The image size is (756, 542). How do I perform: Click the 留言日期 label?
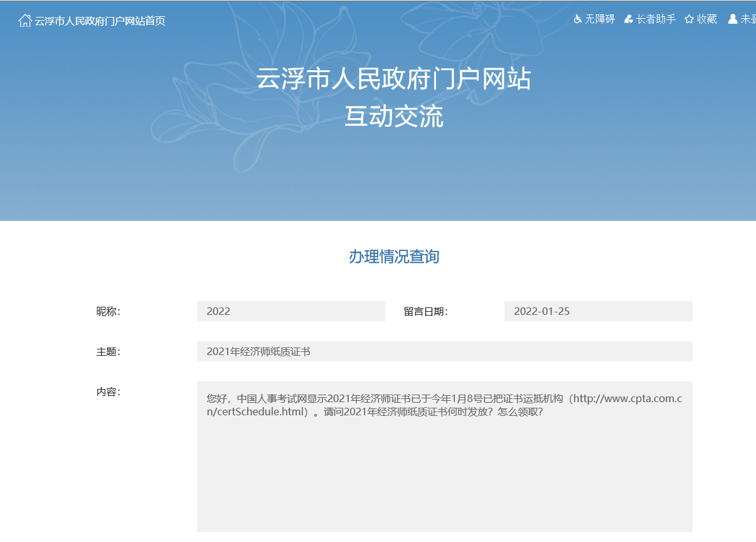point(425,312)
